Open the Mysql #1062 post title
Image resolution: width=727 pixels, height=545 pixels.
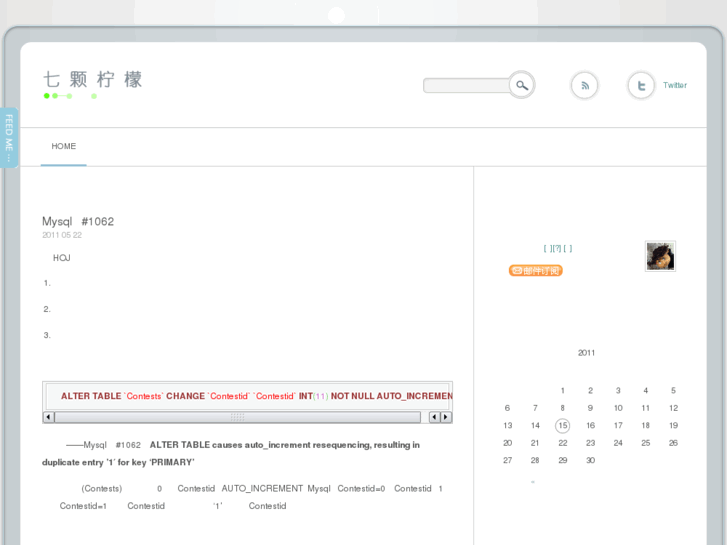click(78, 221)
